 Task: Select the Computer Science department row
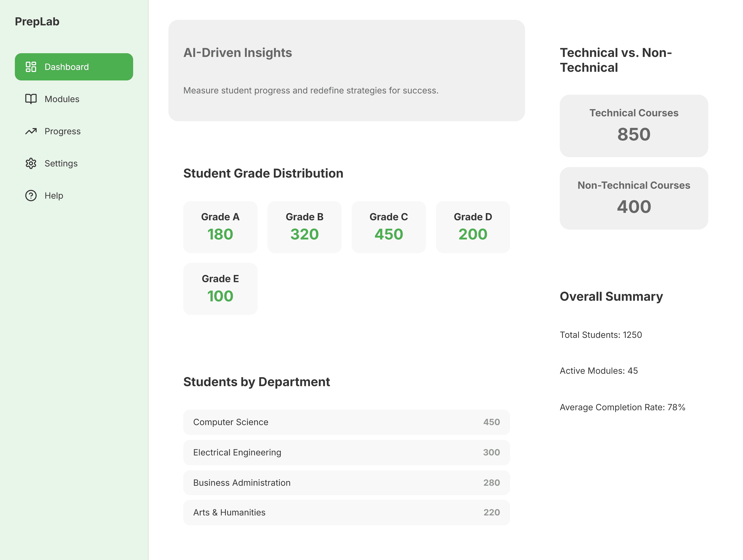click(x=346, y=422)
